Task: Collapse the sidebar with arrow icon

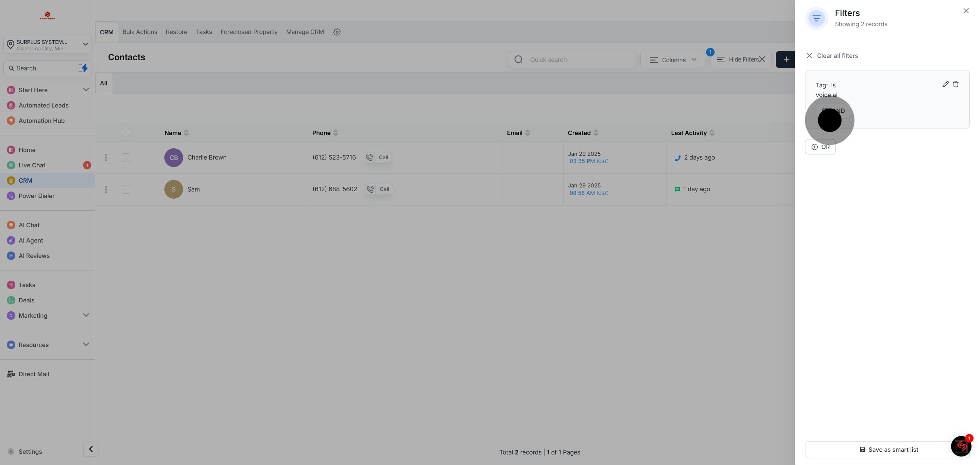Action: point(91,449)
